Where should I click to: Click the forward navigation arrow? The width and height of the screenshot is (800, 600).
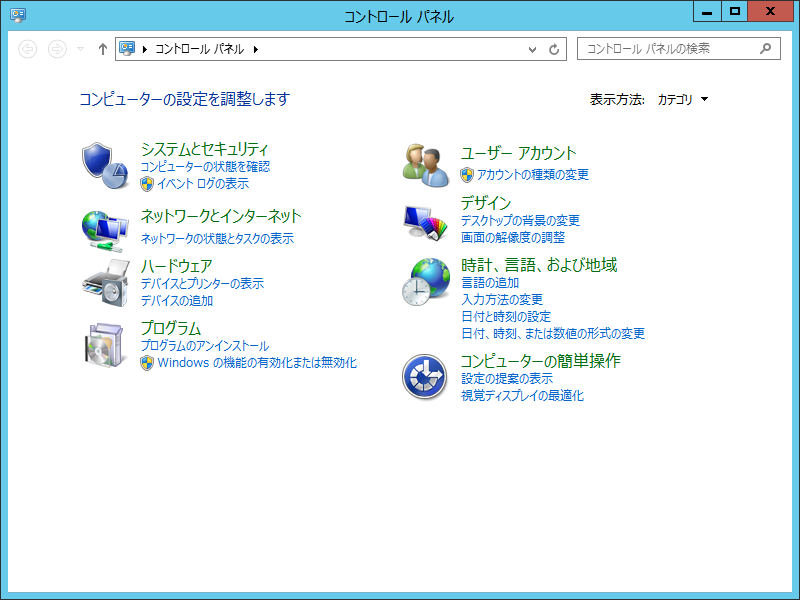[57, 49]
